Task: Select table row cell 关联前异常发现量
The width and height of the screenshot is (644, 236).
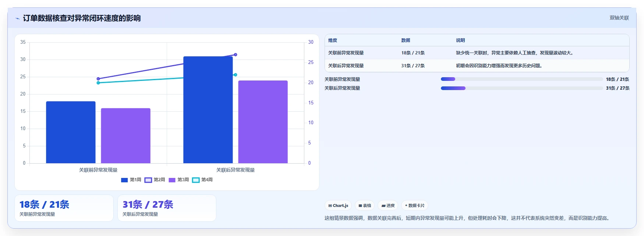Action: [346, 53]
